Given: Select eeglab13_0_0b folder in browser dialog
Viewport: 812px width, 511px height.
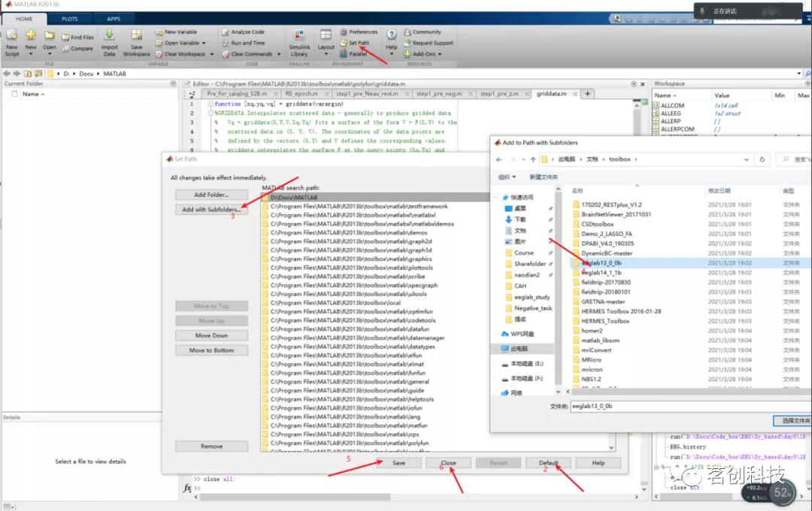Looking at the screenshot, I should (601, 263).
